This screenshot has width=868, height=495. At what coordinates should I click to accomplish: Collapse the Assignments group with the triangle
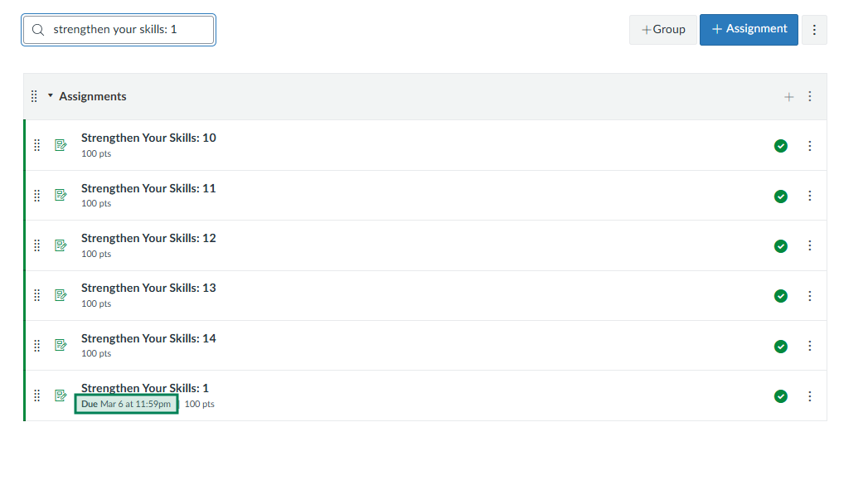[x=51, y=96]
